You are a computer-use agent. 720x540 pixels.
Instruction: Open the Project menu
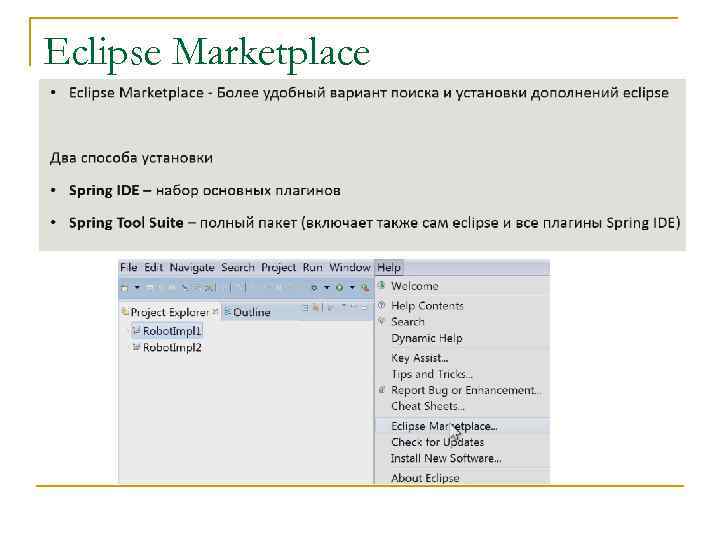[x=278, y=267]
